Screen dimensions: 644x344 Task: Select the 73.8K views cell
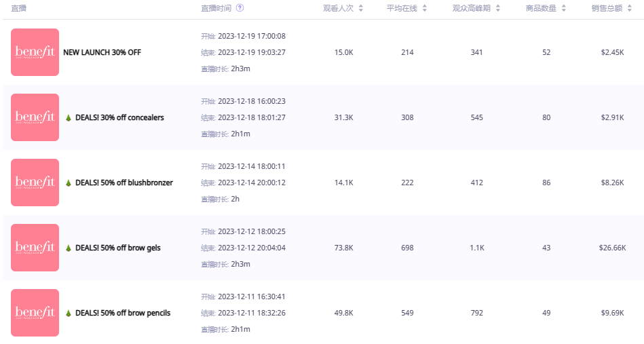[344, 248]
